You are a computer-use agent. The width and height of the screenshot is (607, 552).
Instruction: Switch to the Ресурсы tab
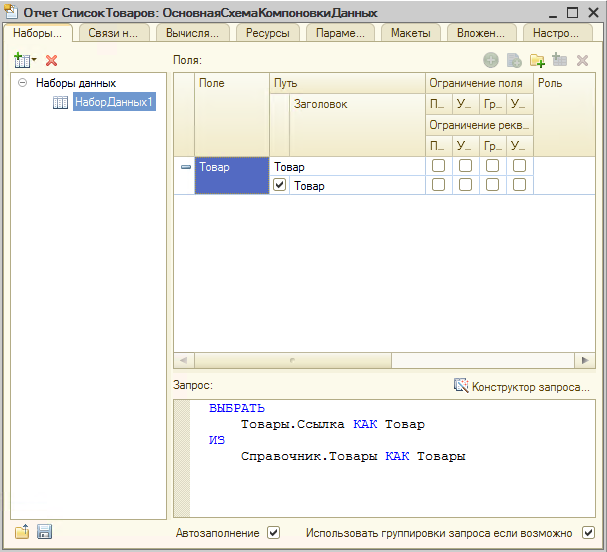point(268,33)
